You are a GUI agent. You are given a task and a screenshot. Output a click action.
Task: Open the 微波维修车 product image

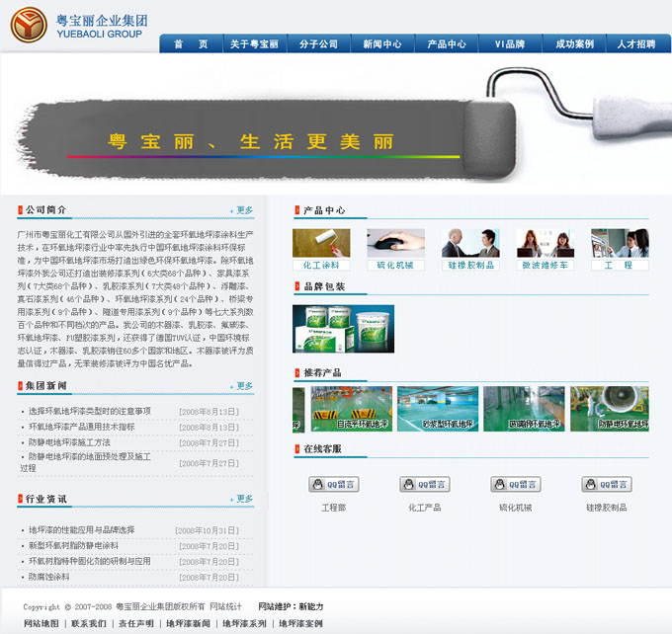[x=545, y=243]
